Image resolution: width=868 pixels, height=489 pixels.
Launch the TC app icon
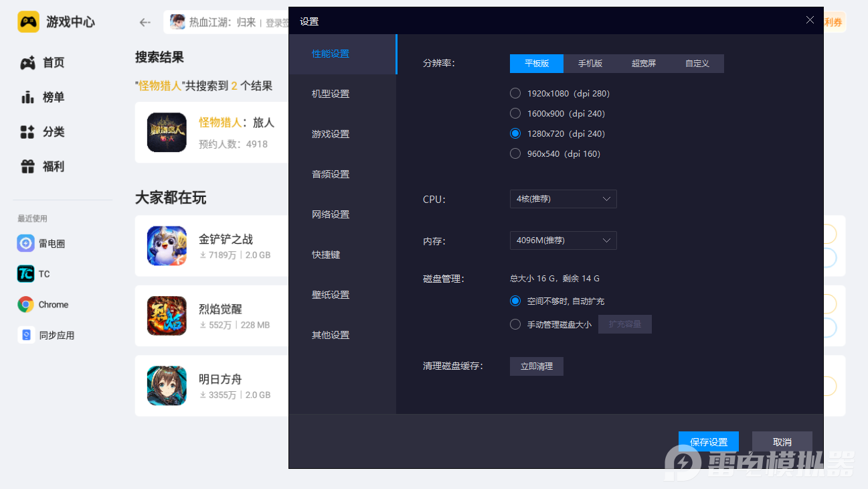tap(26, 274)
